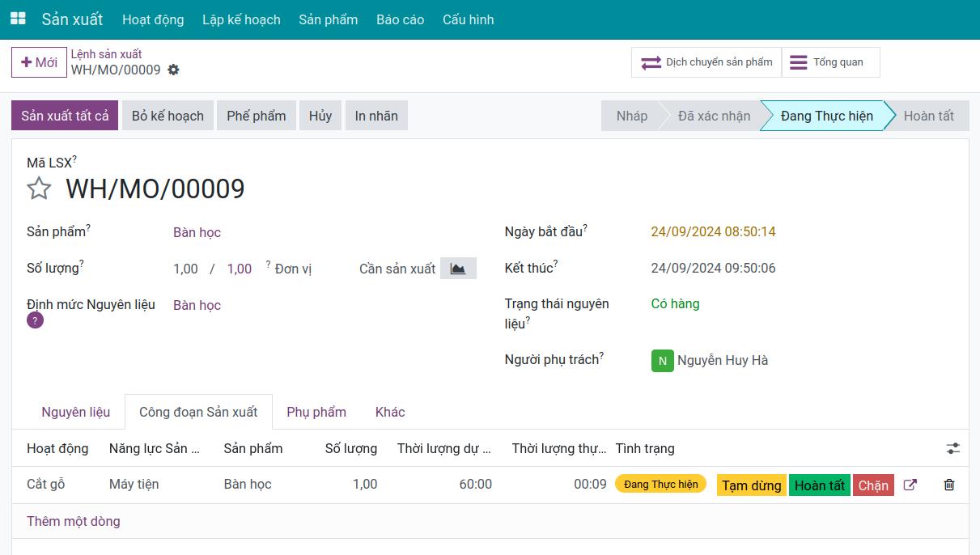The image size is (980, 555).
Task: Sort by the Tình trạng column header
Action: click(645, 448)
